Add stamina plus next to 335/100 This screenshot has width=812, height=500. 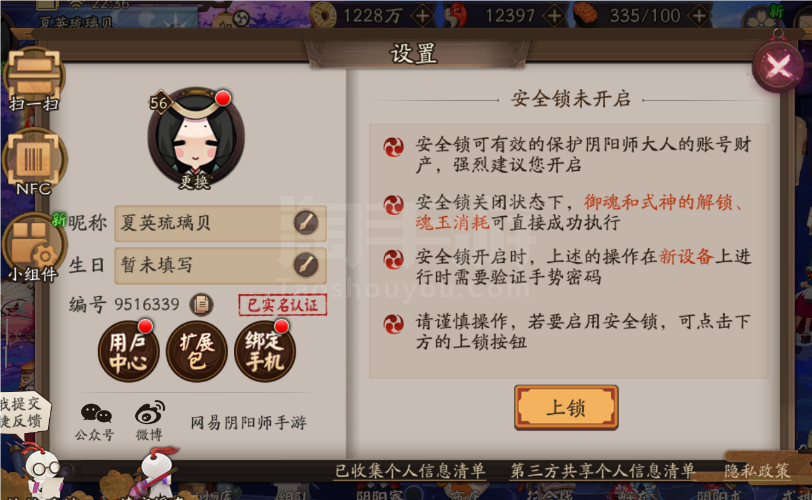click(x=699, y=16)
